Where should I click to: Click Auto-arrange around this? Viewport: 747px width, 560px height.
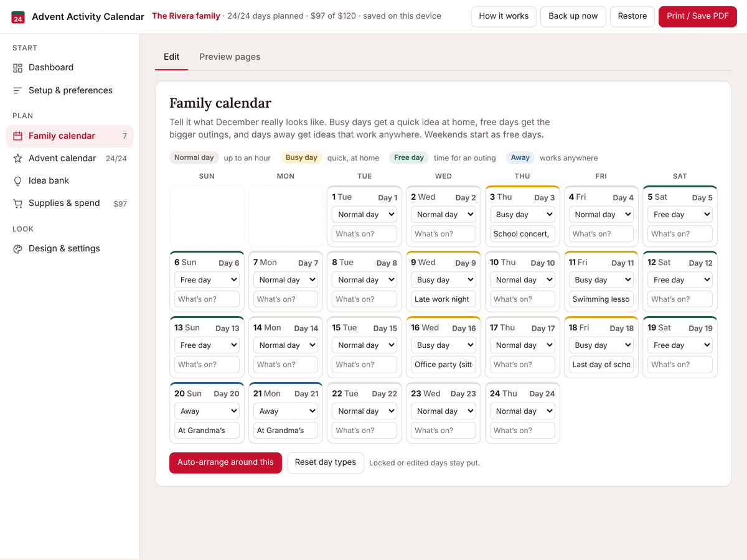[x=225, y=462]
